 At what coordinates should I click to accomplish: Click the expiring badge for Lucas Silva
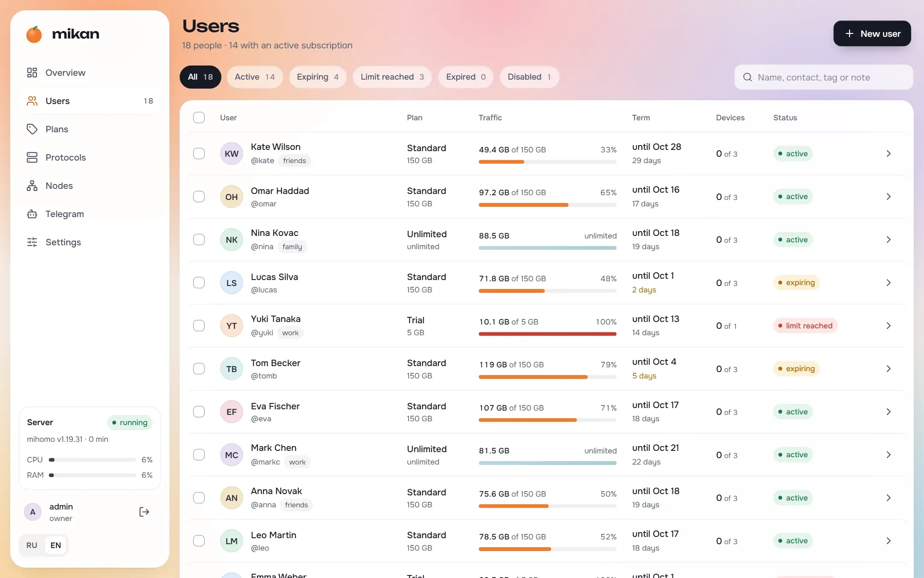[x=796, y=283]
